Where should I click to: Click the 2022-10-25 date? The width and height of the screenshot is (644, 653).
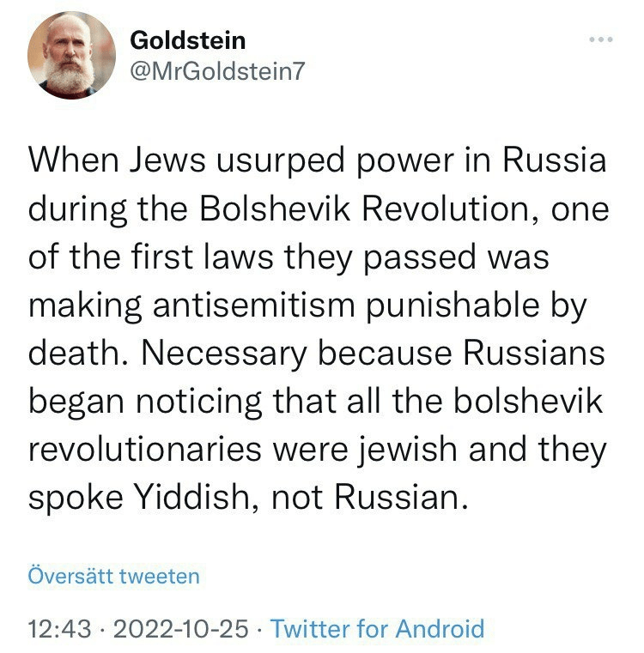point(179,629)
